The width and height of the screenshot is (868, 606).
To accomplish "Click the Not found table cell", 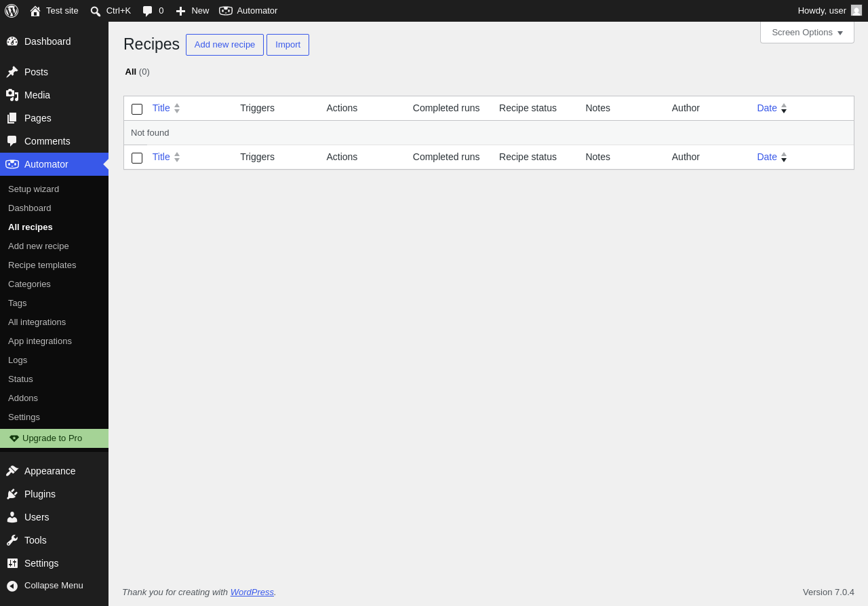I will pos(488,133).
